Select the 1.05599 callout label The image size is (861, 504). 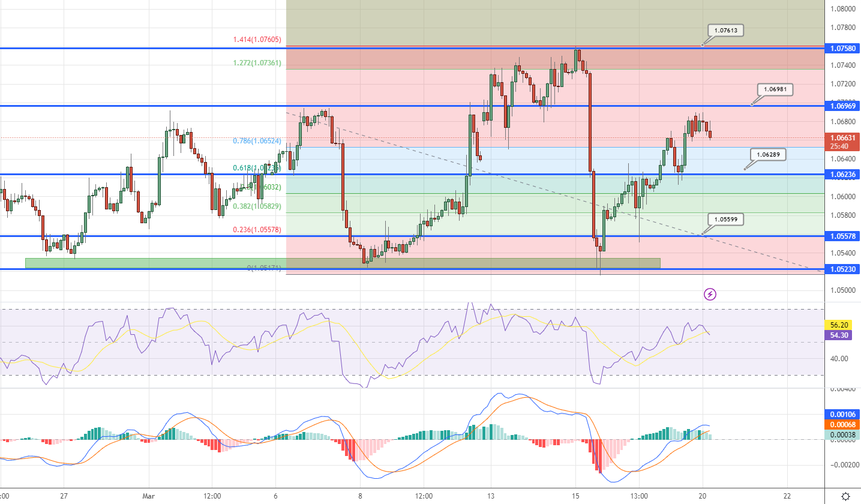click(725, 220)
